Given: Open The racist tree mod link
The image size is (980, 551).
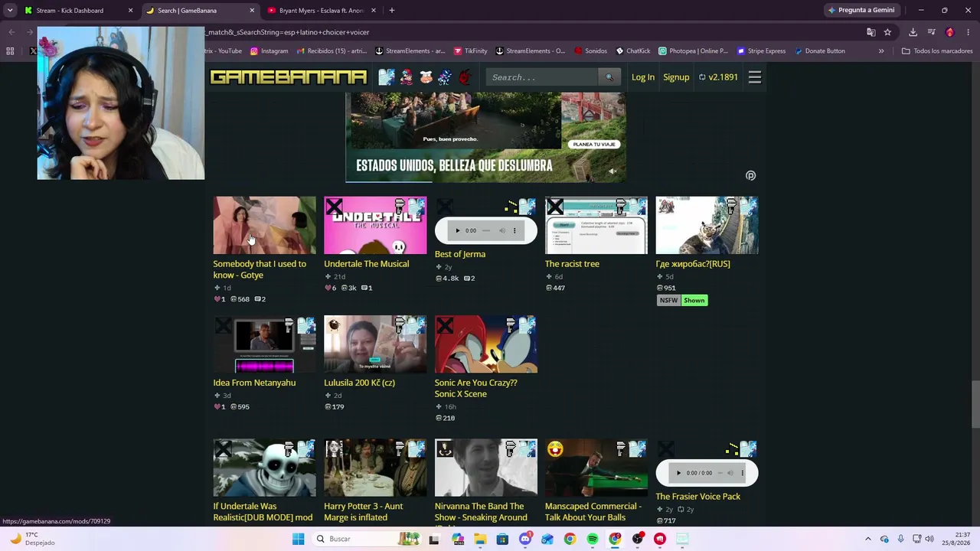Looking at the screenshot, I should (x=572, y=264).
